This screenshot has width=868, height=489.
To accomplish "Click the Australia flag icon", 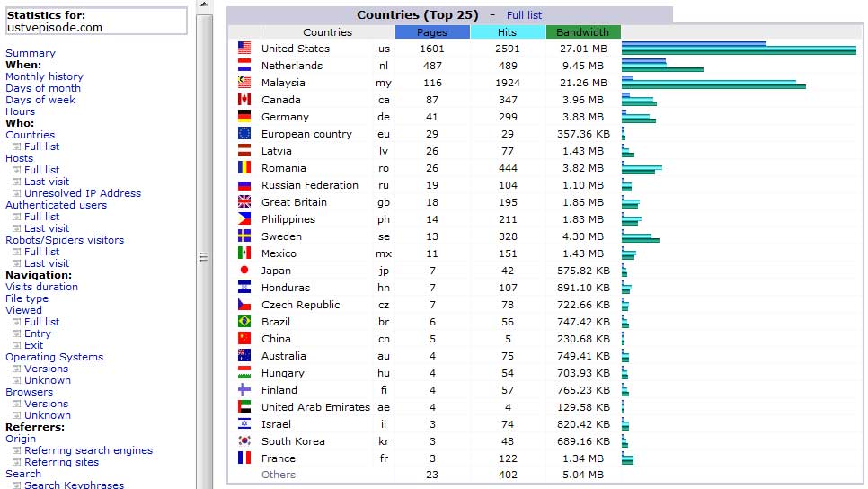I will coord(244,356).
